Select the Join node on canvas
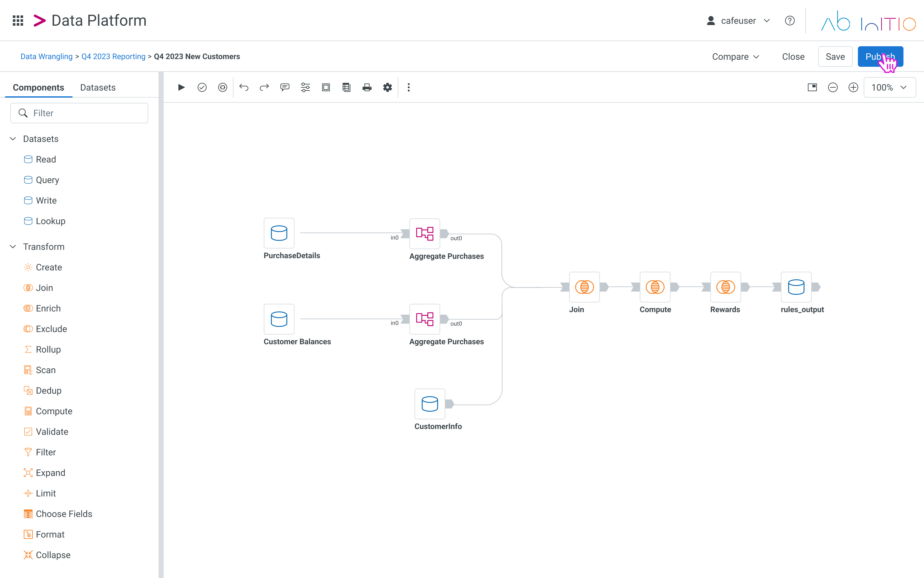The width and height of the screenshot is (924, 578). [585, 287]
